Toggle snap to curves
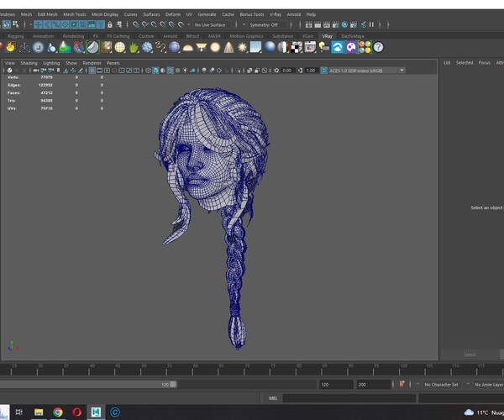The image size is (504, 420). click(144, 24)
